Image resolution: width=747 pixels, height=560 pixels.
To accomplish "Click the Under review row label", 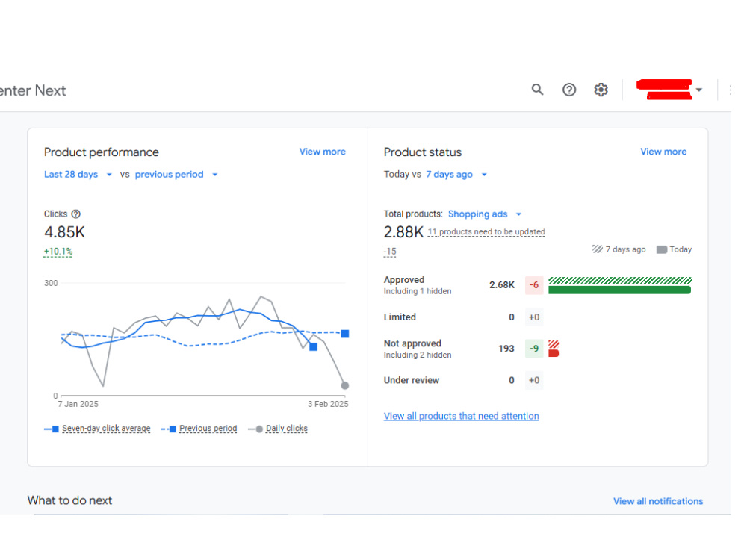I will coord(412,380).
